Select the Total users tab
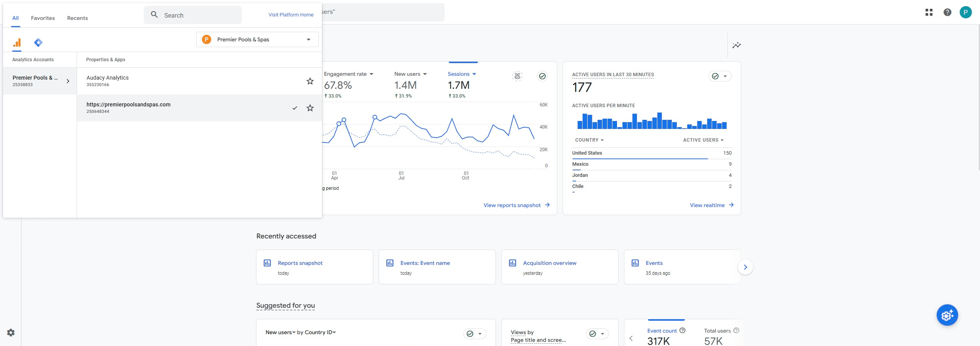Image resolution: width=980 pixels, height=346 pixels. pos(717,331)
